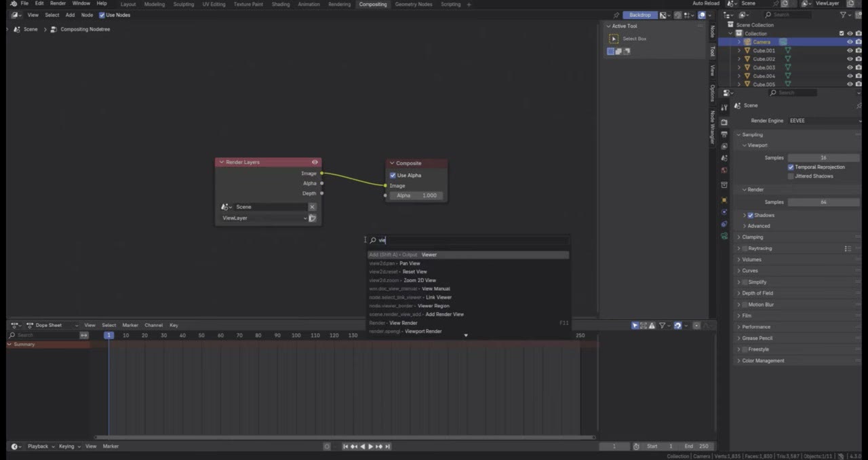Choose Pan View from search results
This screenshot has height=460, width=868.
468,263
